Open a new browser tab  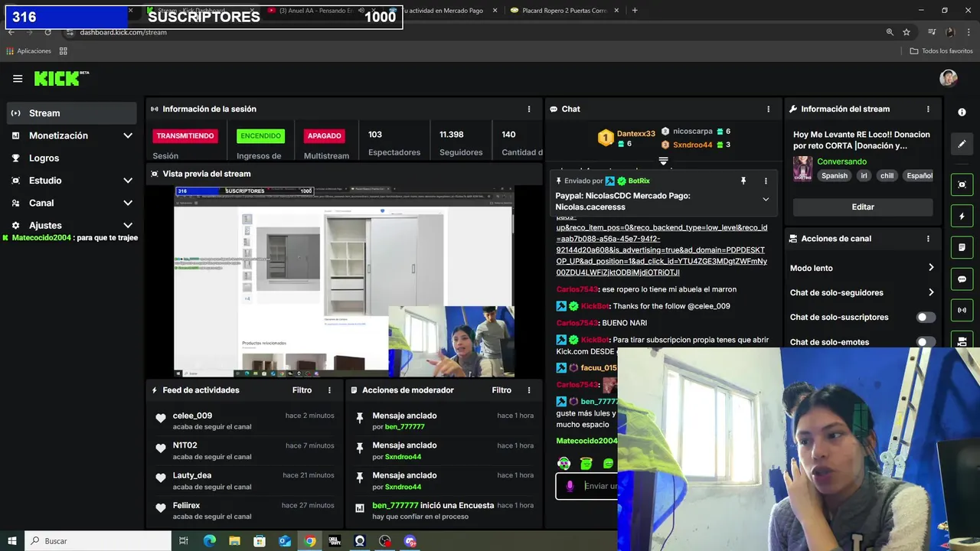pos(635,11)
